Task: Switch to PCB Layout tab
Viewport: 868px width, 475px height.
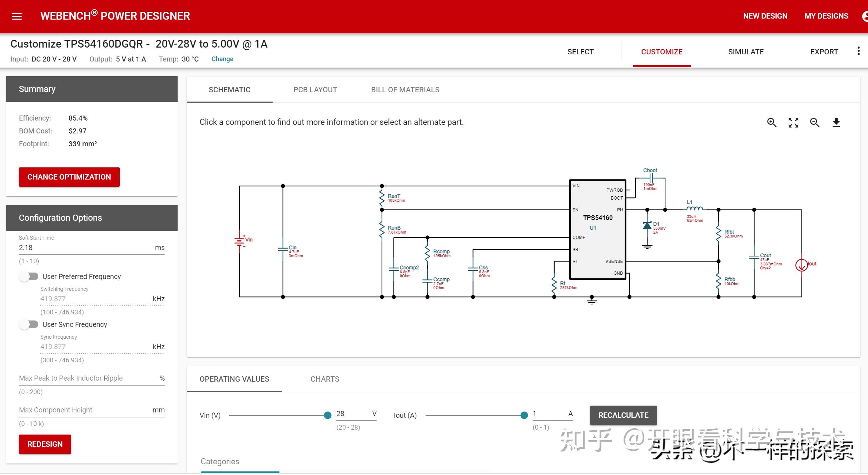Action: tap(315, 90)
